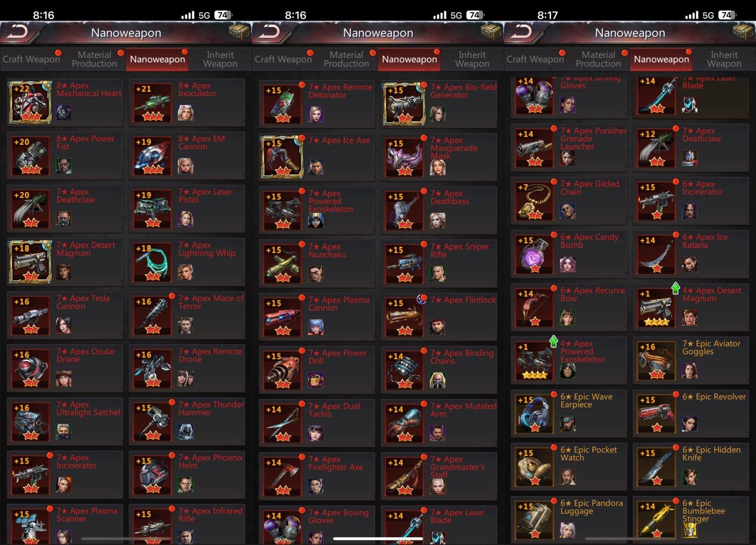The image size is (756, 545).
Task: Tap the 6★ Apex Candy Bomb icon
Action: 534,254
